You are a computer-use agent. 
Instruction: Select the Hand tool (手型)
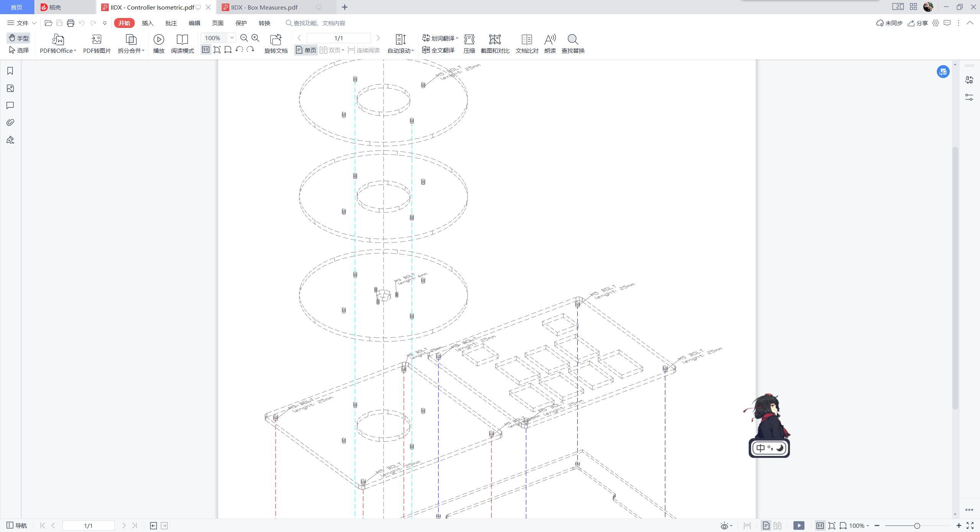pos(18,38)
